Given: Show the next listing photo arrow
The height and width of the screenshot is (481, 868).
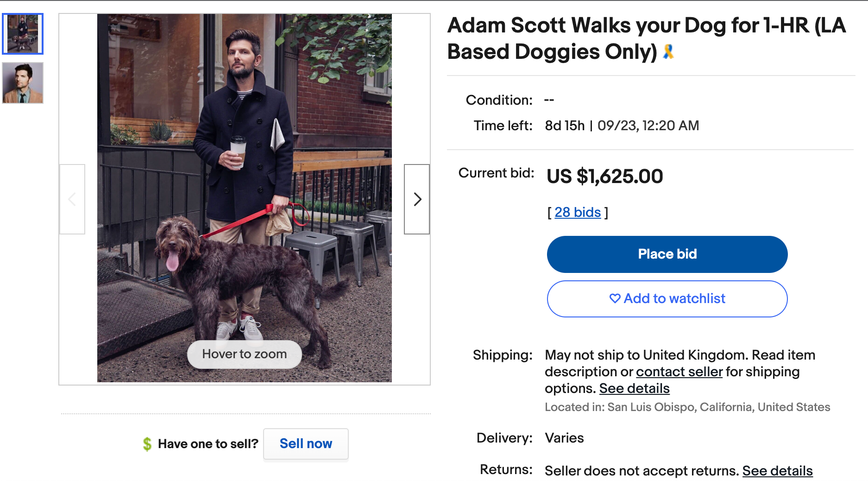Looking at the screenshot, I should coord(417,199).
